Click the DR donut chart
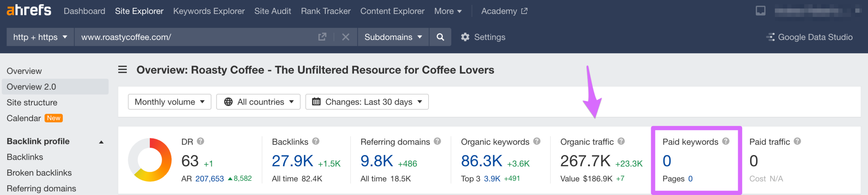 point(150,160)
